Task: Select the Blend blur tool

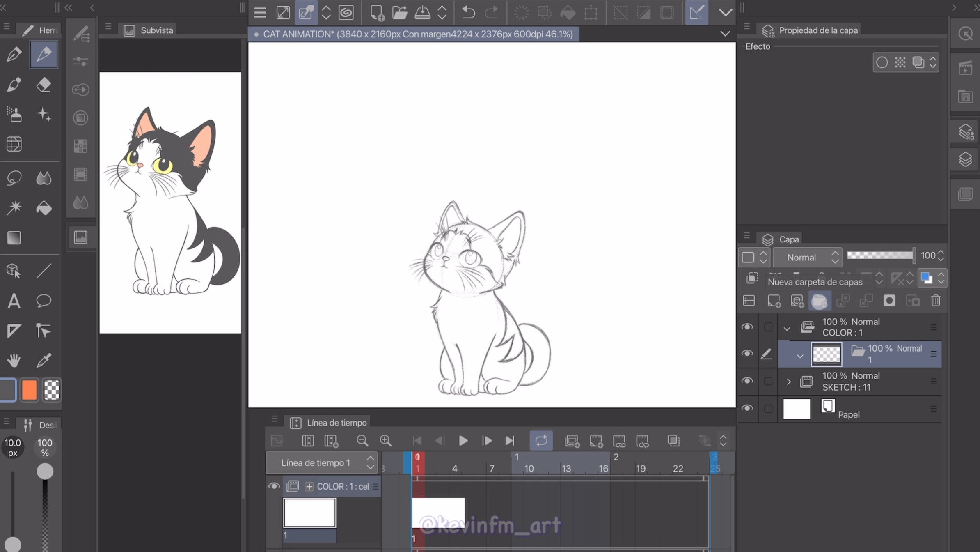Action: [x=44, y=178]
